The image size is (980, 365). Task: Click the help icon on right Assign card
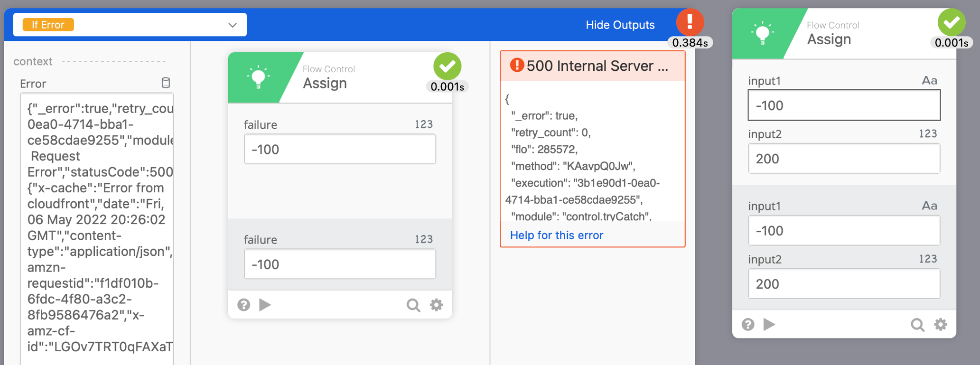[x=748, y=325]
